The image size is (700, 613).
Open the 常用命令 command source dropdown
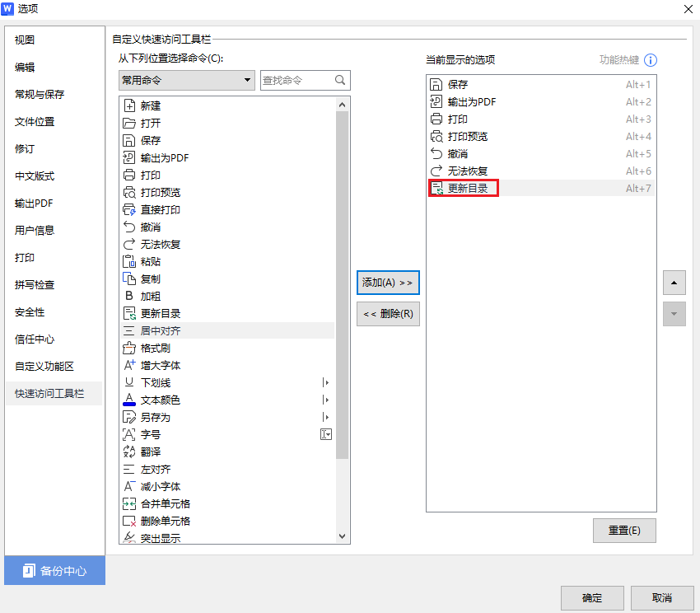(185, 80)
